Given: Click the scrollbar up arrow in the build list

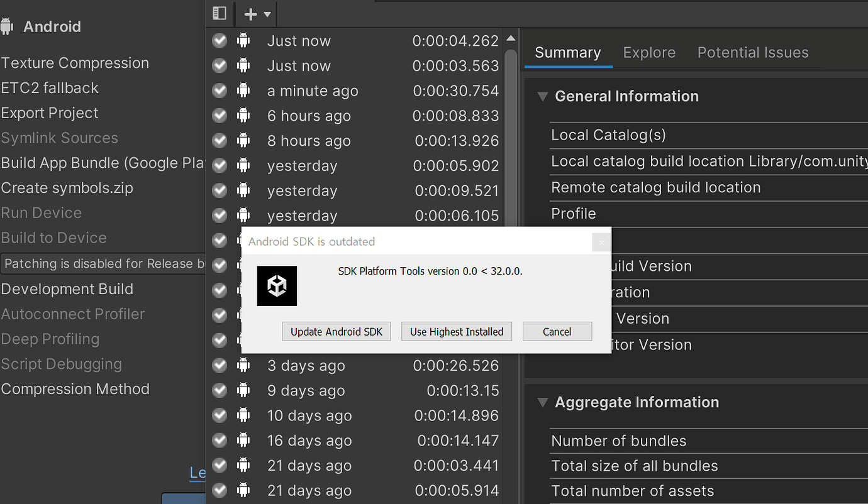Looking at the screenshot, I should coord(511,38).
